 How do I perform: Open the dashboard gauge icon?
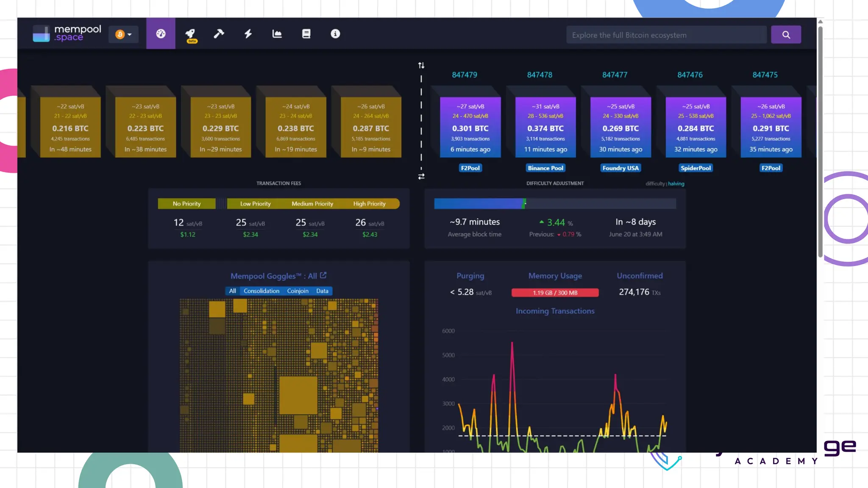[x=161, y=34]
